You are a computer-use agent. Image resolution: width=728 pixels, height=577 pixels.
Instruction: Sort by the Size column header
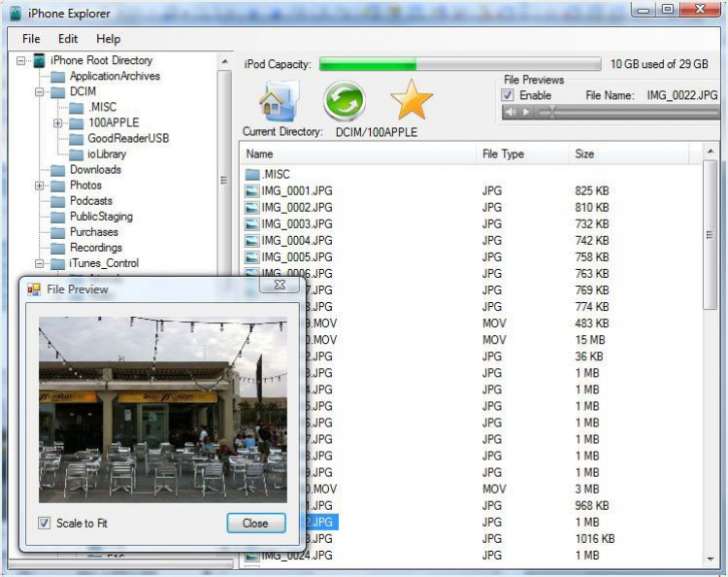629,153
